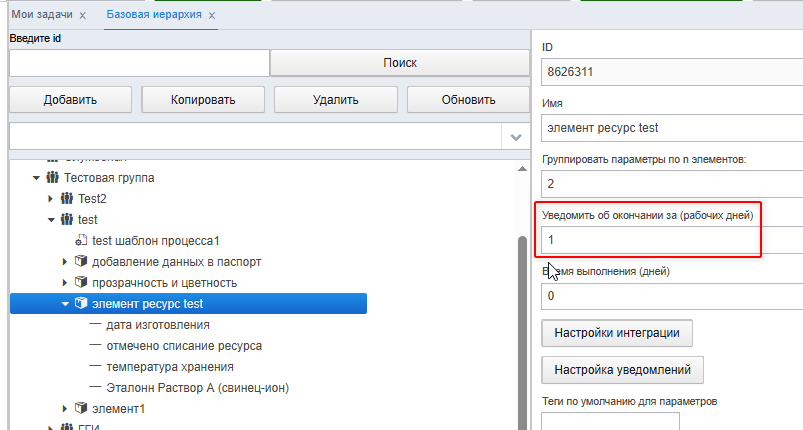Click the group icon next to Test2
Viewport: 803px width, 430px height.
coord(67,199)
